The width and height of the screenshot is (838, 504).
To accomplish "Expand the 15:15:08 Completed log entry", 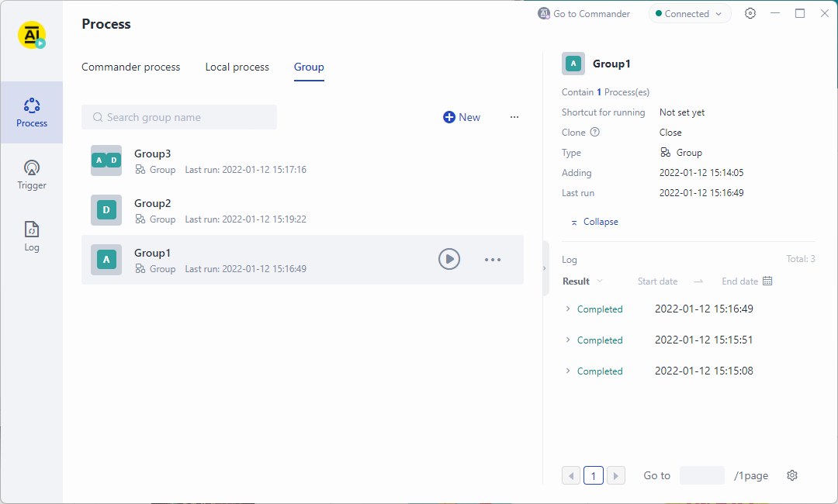I will (x=568, y=371).
